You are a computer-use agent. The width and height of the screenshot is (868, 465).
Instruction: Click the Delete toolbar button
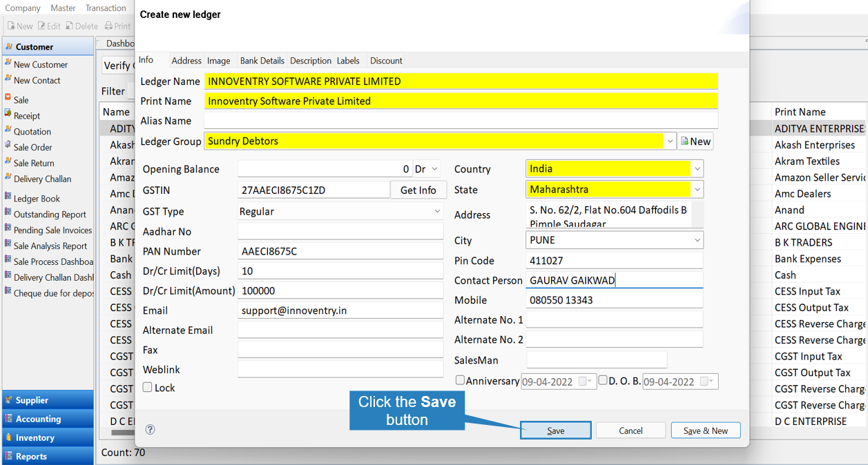(82, 26)
